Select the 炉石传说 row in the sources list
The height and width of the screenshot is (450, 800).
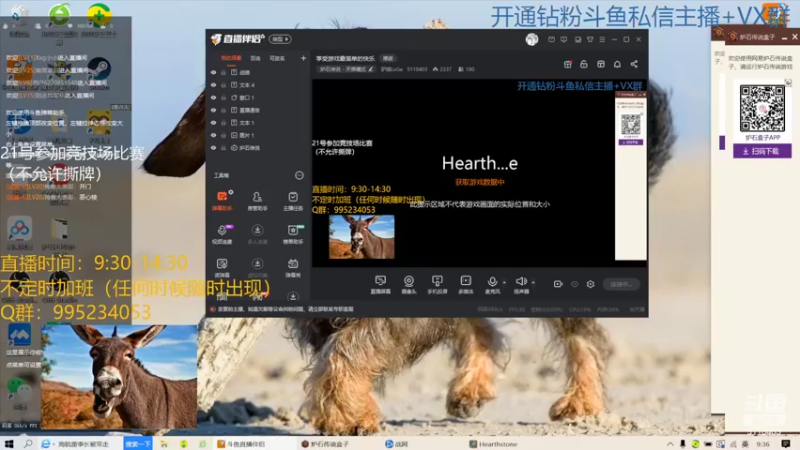coord(258,148)
